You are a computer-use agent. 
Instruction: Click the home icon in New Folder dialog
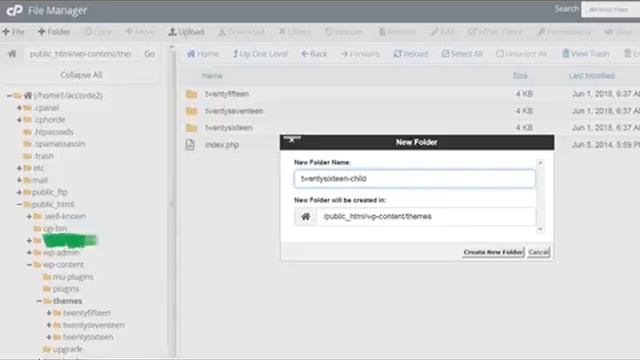(x=305, y=216)
